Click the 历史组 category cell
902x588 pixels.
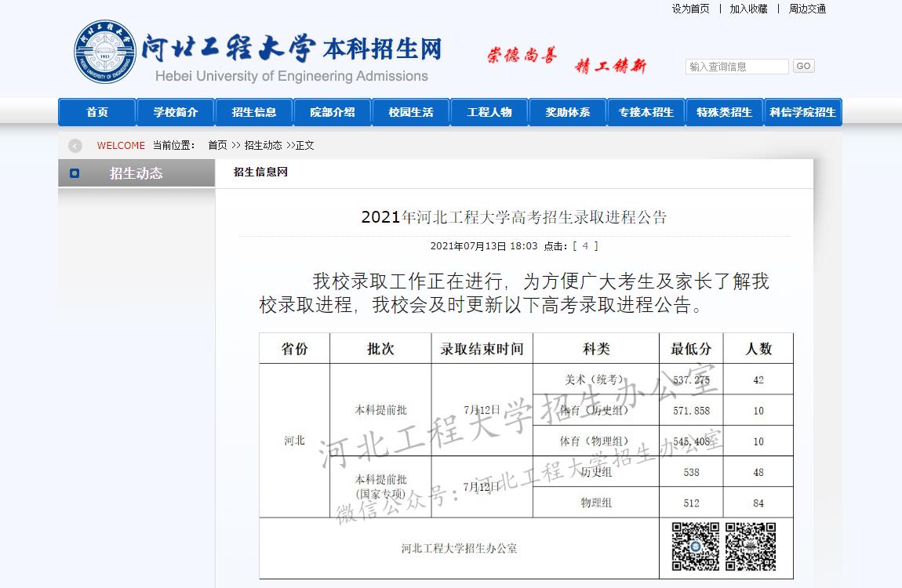pos(596,472)
